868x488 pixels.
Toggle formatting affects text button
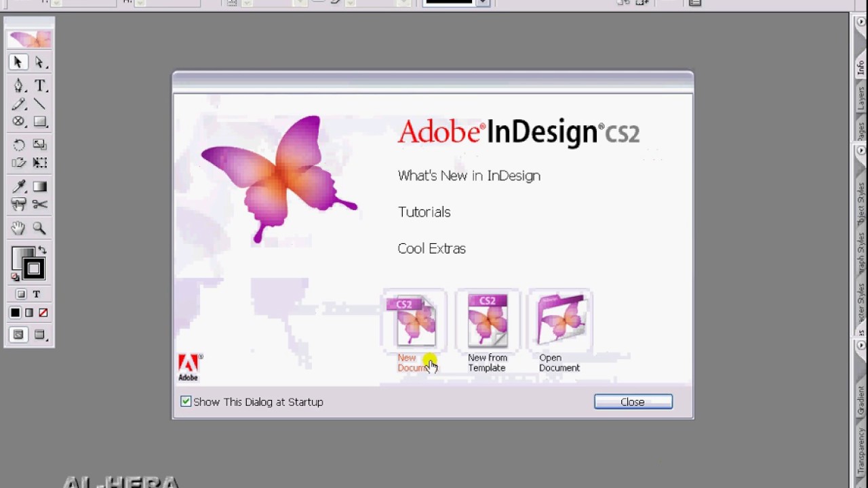tap(37, 294)
